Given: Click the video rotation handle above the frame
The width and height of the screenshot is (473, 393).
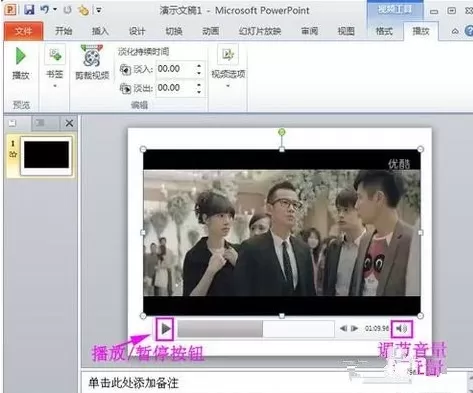Looking at the screenshot, I should 282,132.
